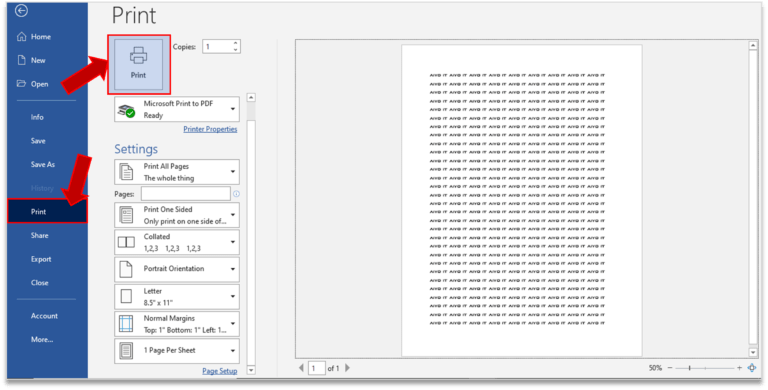Open the Microsoft Print to PDF printer dropdown
Screen dimensions: 768x390
pos(177,109)
